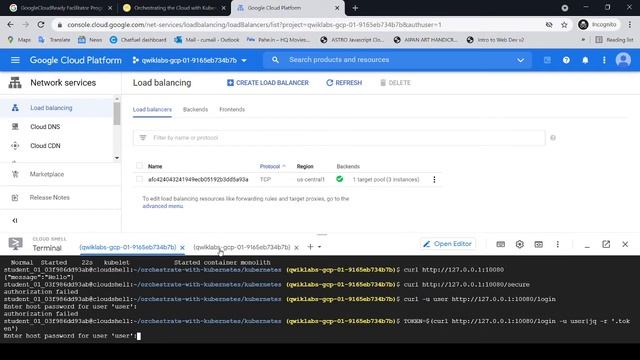
Task: Add a new Cloud Shell session tab
Action: pyautogui.click(x=310, y=247)
